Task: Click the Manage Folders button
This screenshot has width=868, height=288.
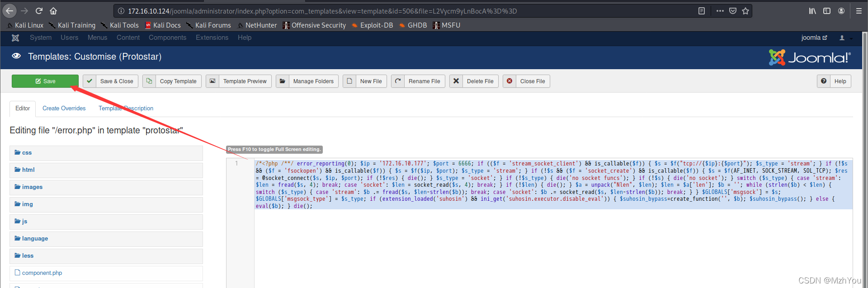Action: coord(307,81)
